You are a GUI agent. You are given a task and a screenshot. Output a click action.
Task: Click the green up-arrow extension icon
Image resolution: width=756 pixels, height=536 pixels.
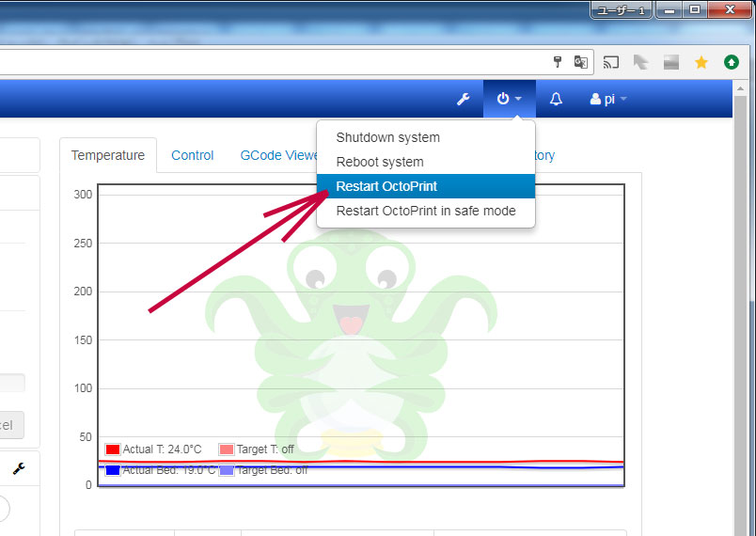732,62
